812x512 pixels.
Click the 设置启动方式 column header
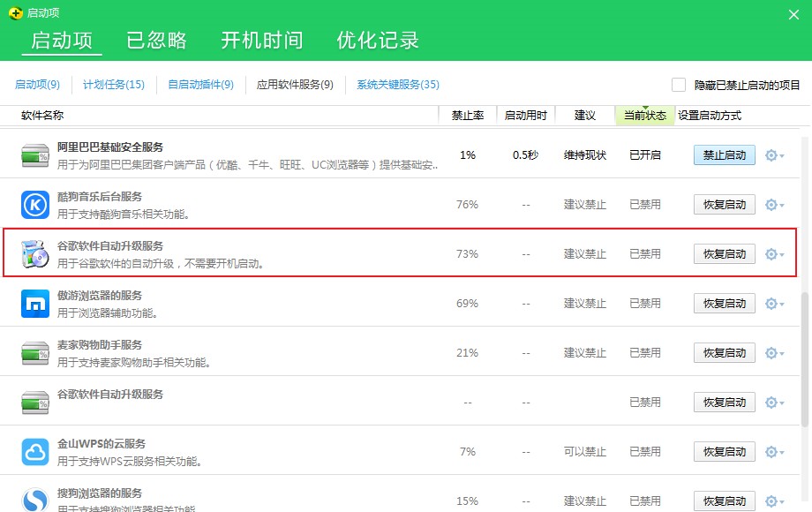pyautogui.click(x=710, y=116)
